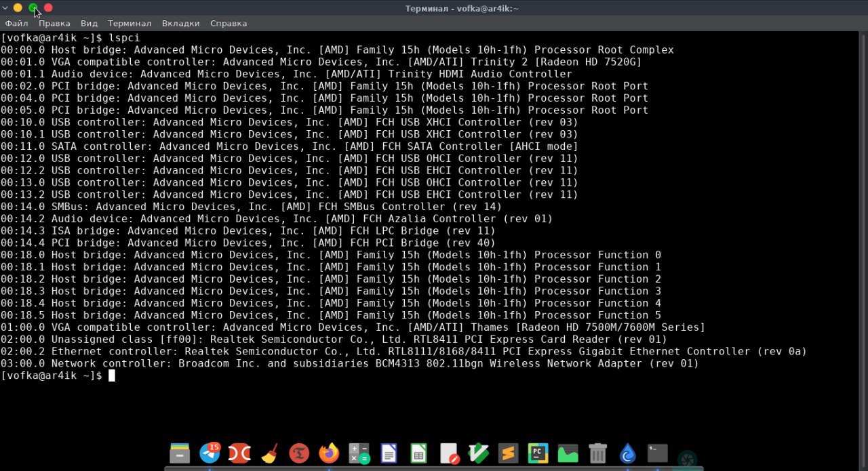Open the title bar dropdown arrow menu
Viewport: 868px width, 471px height.
point(5,8)
